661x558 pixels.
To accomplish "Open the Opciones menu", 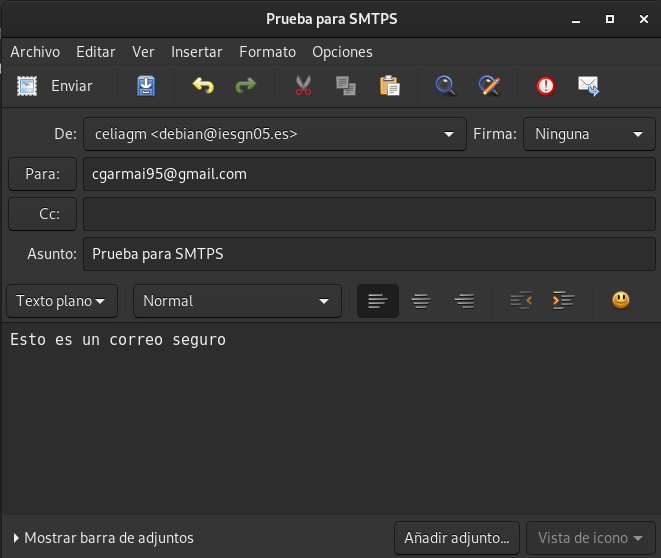I will (342, 52).
